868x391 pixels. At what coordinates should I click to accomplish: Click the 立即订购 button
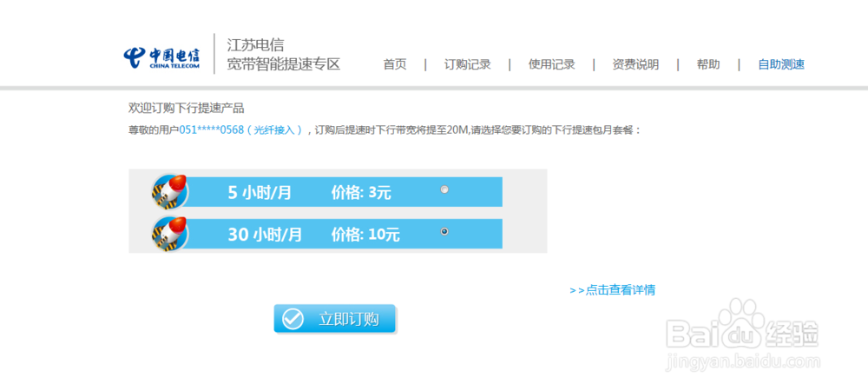click(335, 319)
